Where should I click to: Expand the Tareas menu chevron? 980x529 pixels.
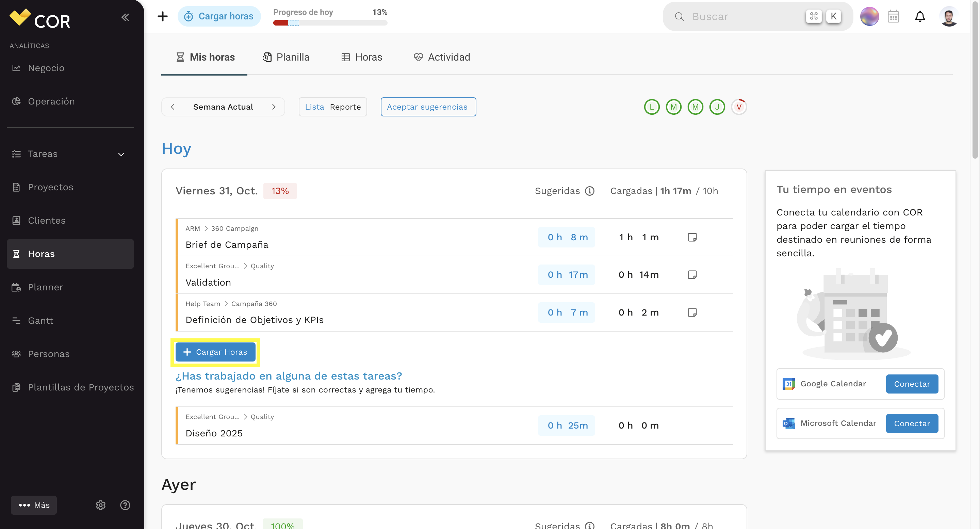click(x=121, y=154)
